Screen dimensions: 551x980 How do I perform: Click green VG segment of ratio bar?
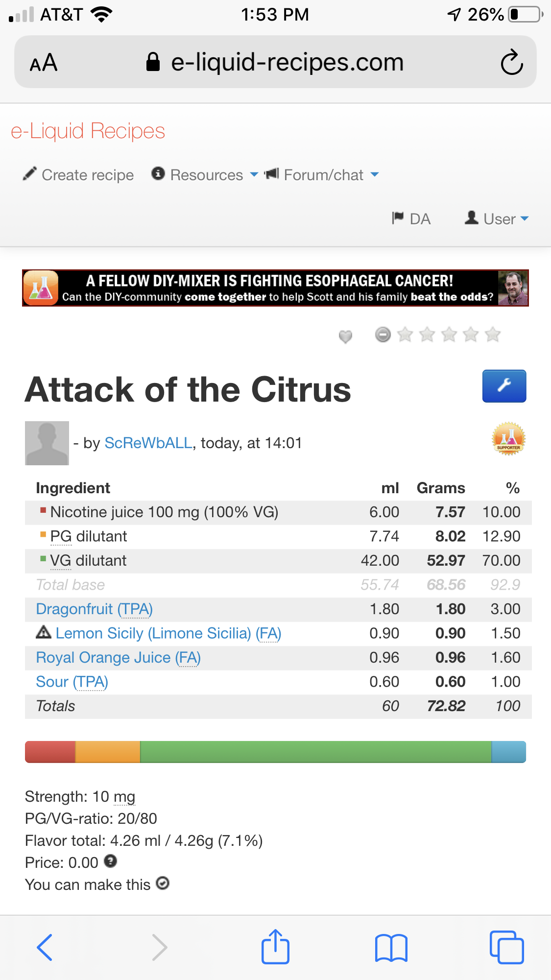point(315,752)
